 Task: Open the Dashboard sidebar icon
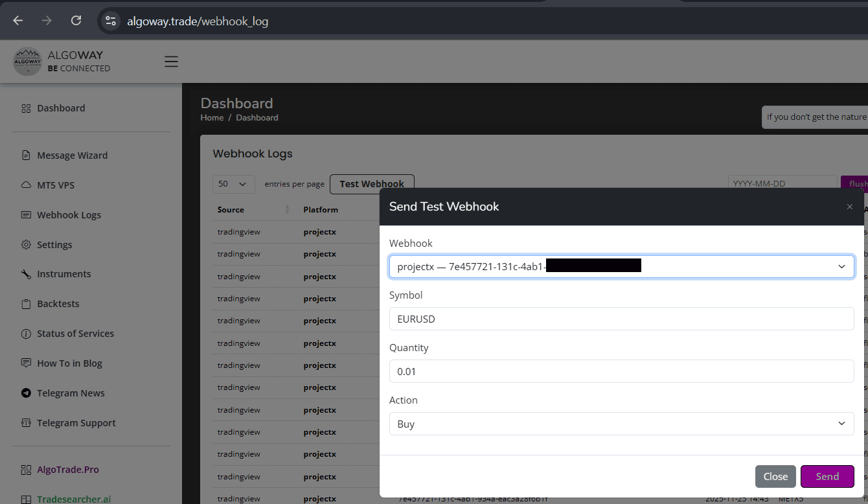(25, 108)
